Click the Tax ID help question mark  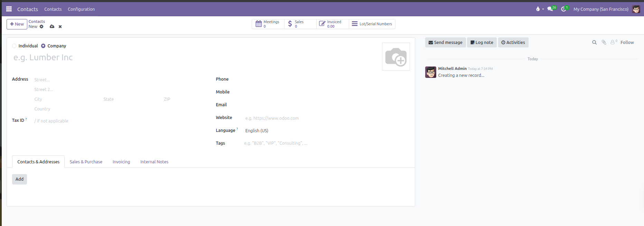tap(26, 119)
